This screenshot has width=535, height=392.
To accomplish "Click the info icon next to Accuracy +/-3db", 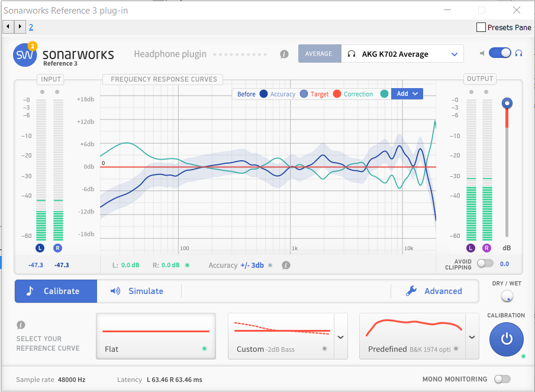I will pyautogui.click(x=286, y=265).
